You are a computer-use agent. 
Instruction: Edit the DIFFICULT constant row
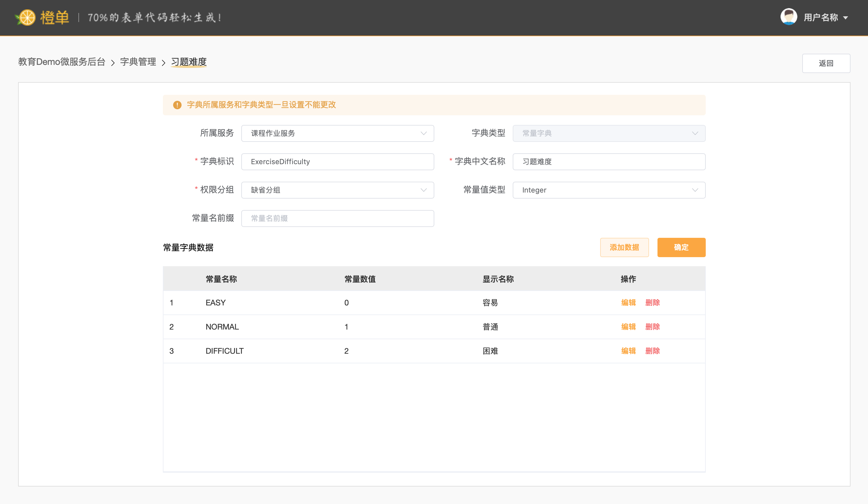628,351
